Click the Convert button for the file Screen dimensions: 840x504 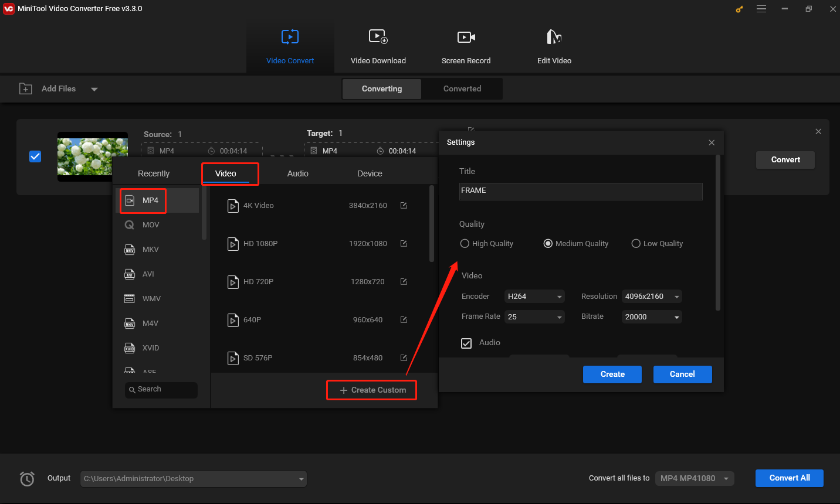(x=785, y=160)
